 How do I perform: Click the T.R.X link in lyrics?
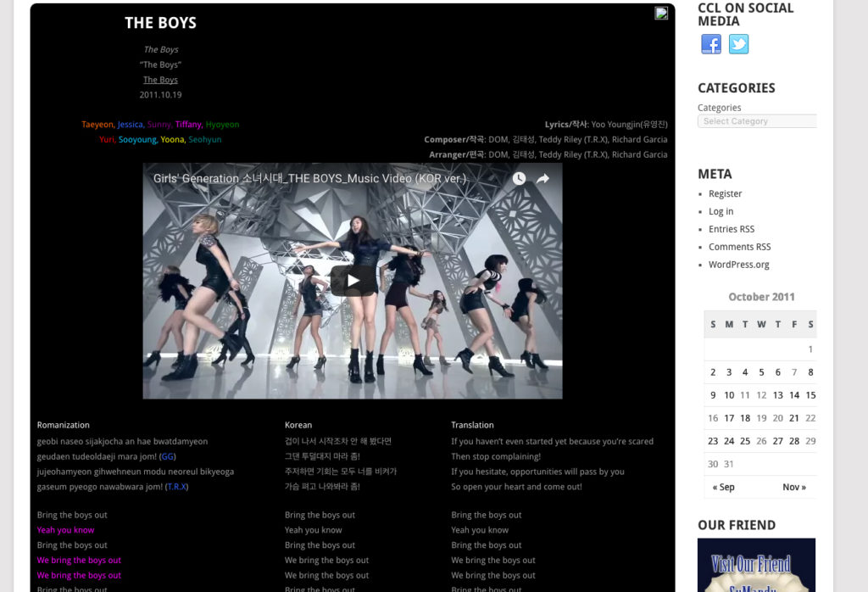pos(176,487)
